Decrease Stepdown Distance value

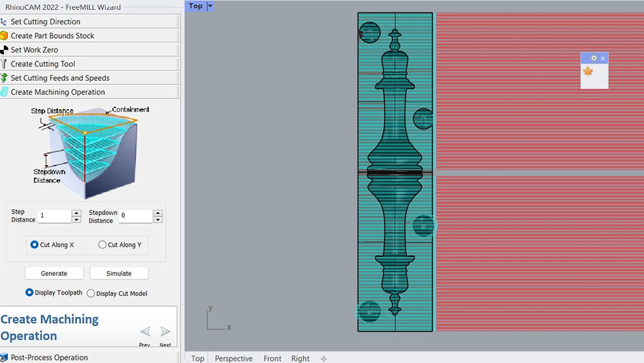[x=158, y=220]
